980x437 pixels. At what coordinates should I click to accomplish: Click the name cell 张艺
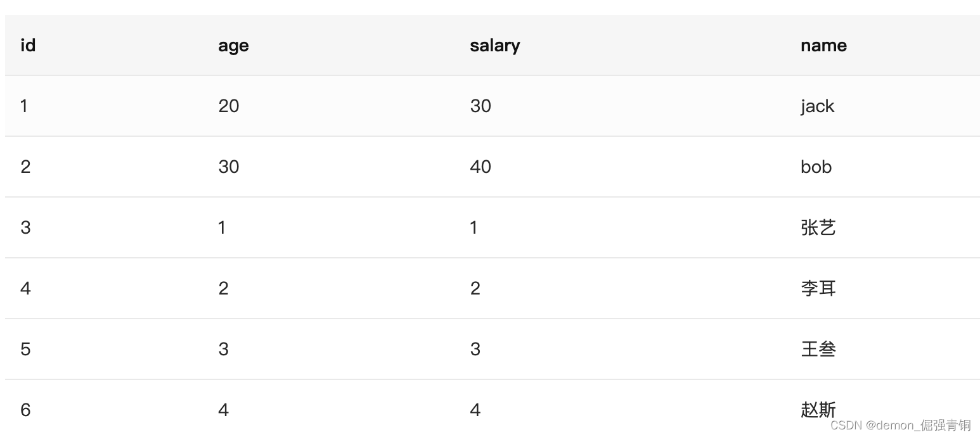tap(818, 227)
